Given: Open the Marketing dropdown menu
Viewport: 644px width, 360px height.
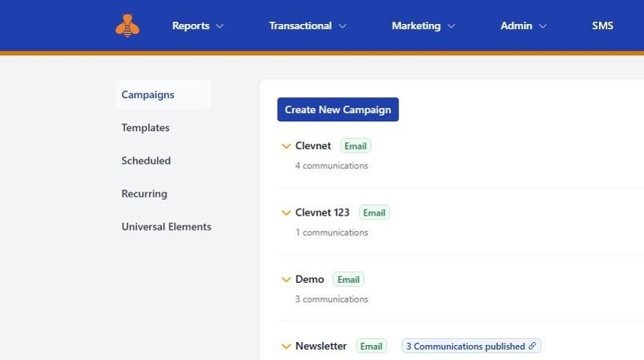Looking at the screenshot, I should pyautogui.click(x=423, y=26).
